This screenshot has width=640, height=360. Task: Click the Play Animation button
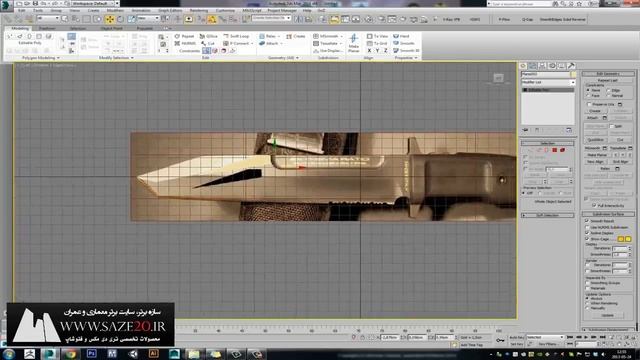click(x=586, y=338)
